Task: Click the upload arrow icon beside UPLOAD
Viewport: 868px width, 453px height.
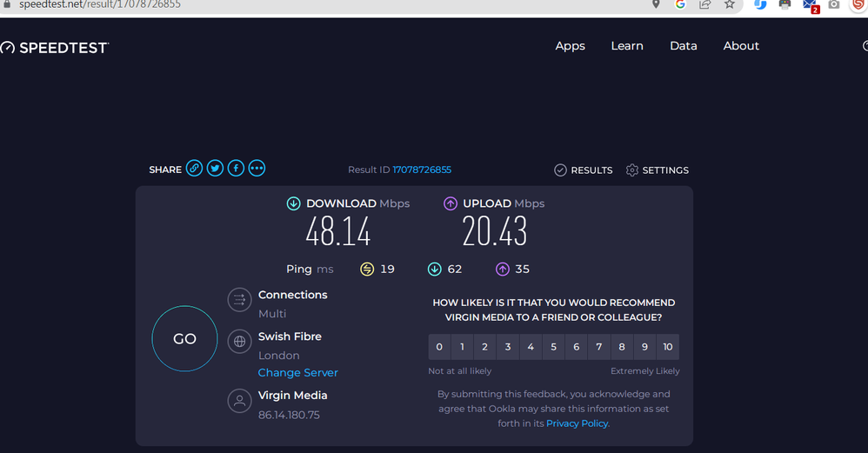Action: (451, 203)
